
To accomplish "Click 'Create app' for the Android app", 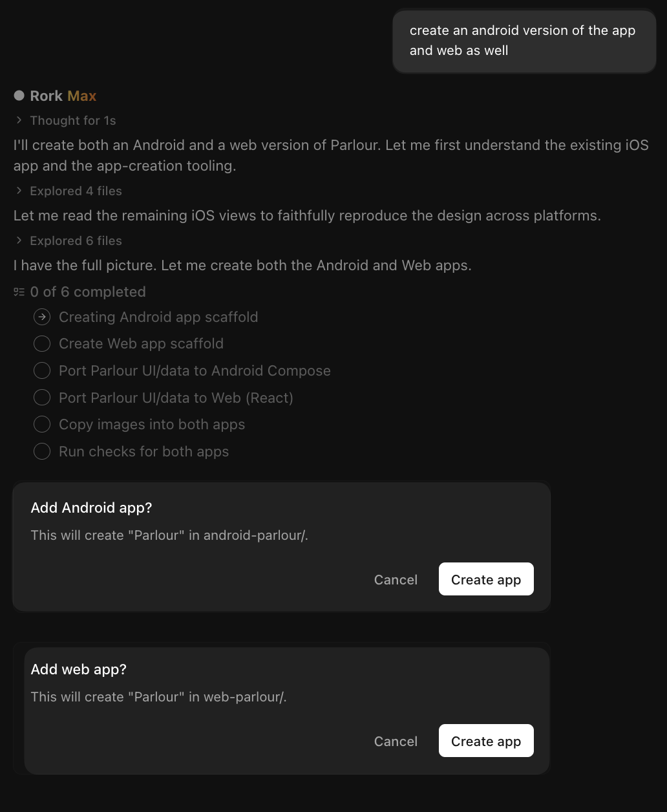I will pyautogui.click(x=486, y=579).
